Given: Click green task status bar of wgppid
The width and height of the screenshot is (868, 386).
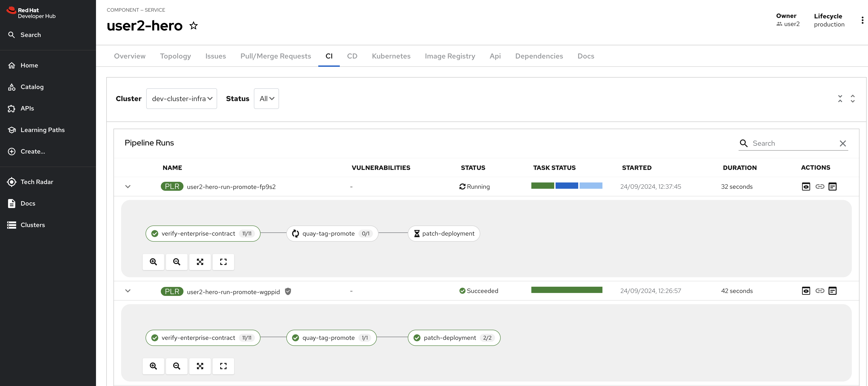Looking at the screenshot, I should click(x=566, y=290).
